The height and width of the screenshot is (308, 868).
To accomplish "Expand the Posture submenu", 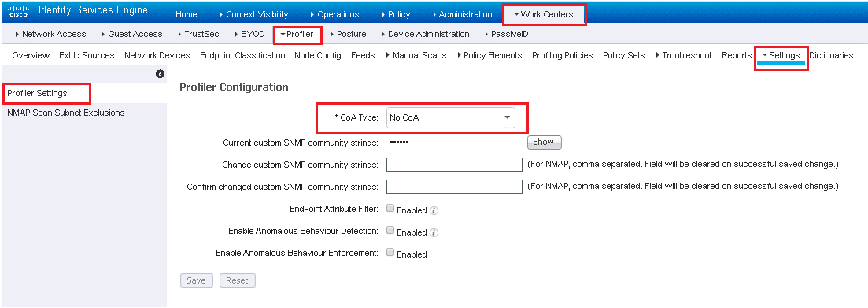I will 348,34.
